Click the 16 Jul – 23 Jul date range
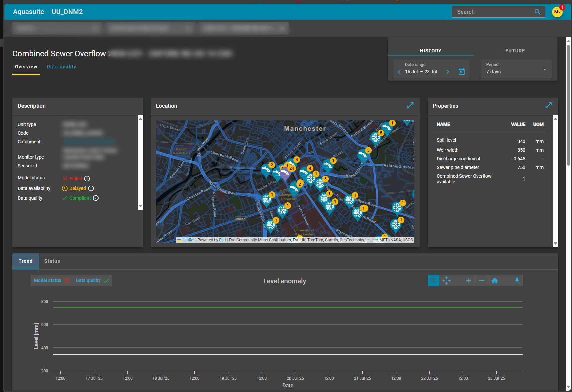 coord(421,72)
